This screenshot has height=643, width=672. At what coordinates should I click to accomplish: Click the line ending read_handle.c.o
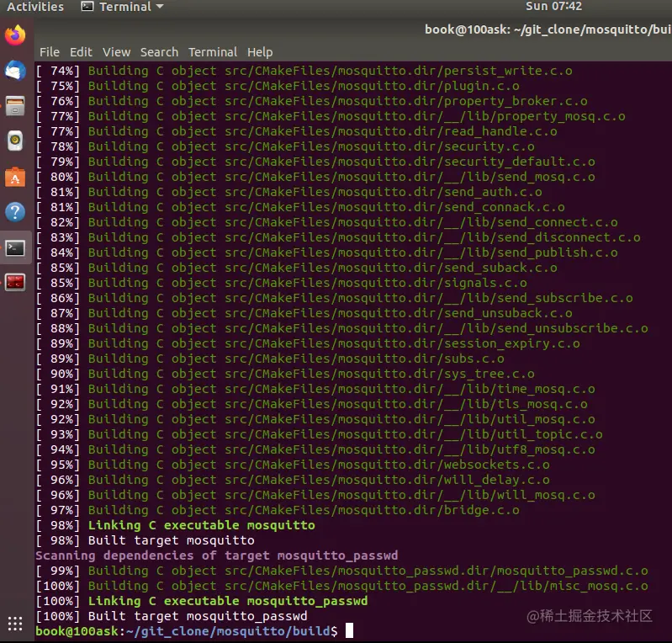pos(296,131)
